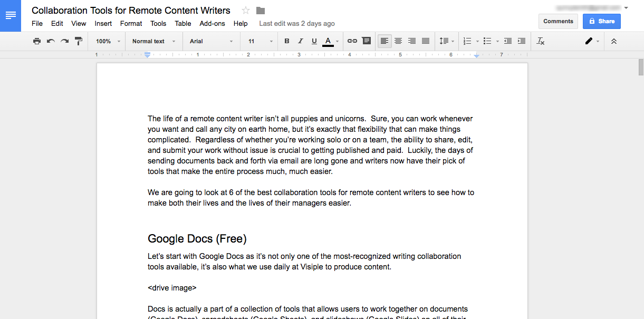Click the blue Share button
Viewport: 644px width, 319px height.
[602, 21]
